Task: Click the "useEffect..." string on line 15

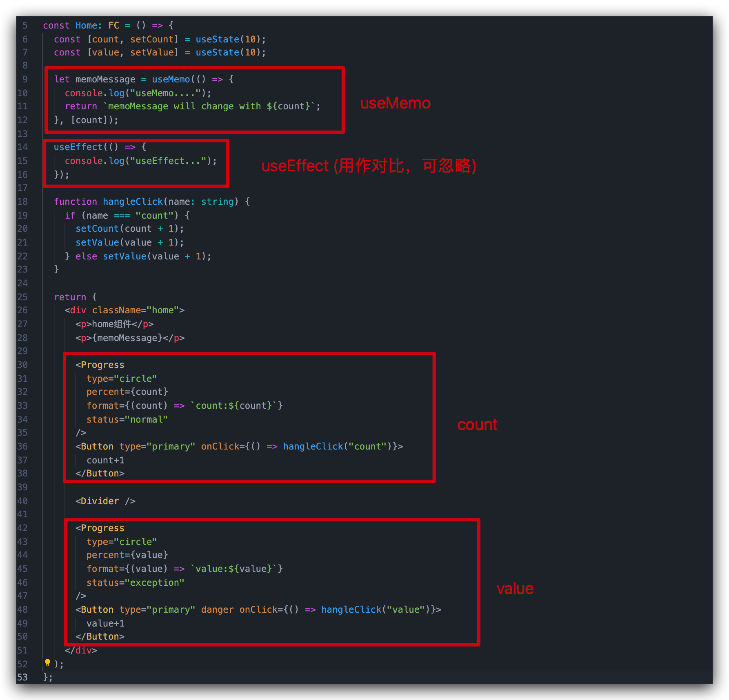Action: click(168, 161)
